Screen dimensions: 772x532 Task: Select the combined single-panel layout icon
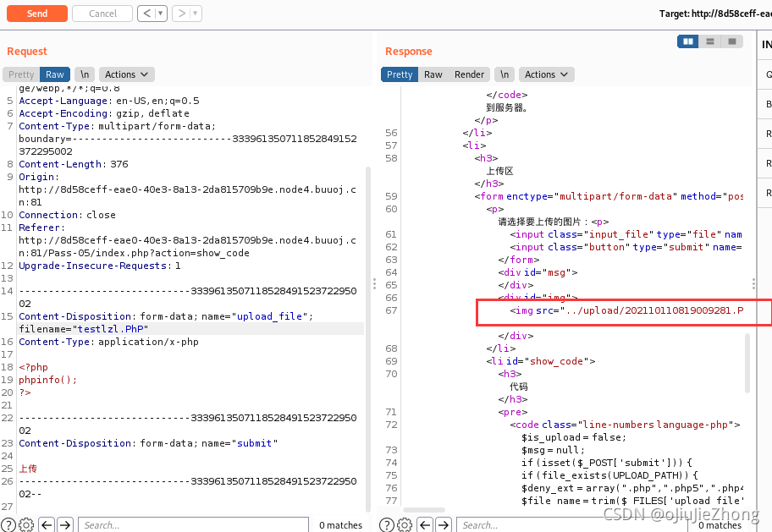coord(732,41)
